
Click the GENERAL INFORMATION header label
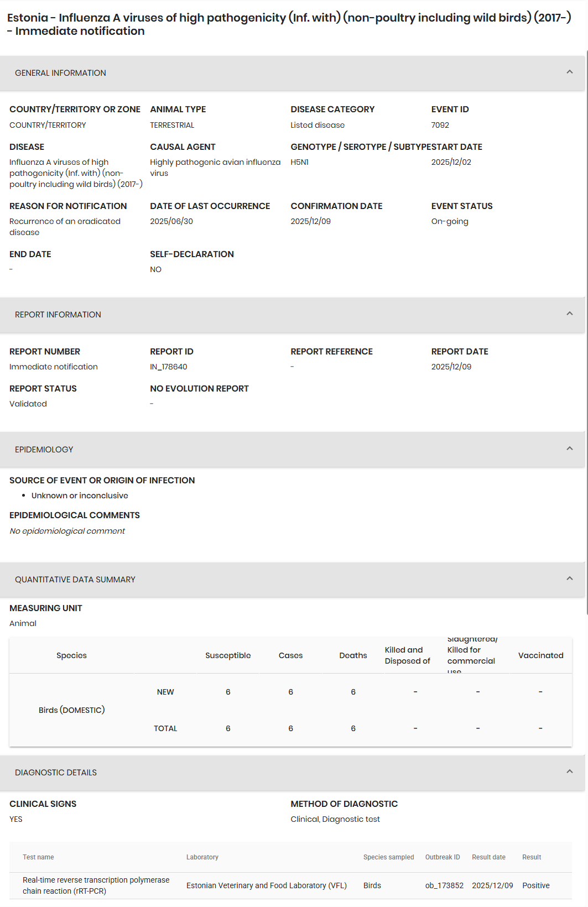pos(60,73)
